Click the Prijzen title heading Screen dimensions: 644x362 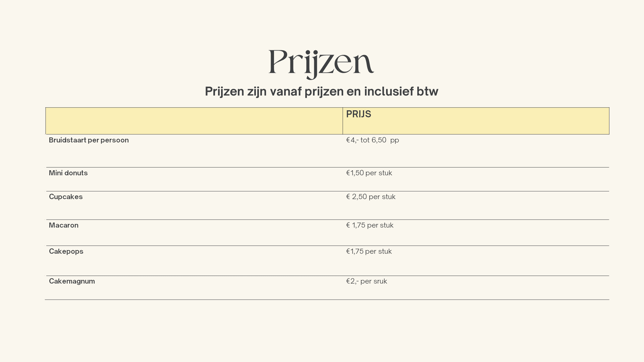pos(321,64)
